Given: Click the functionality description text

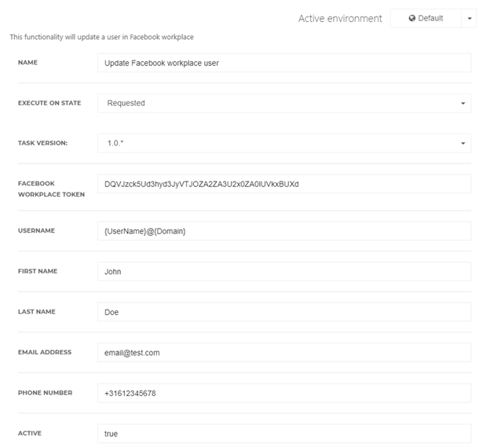Looking at the screenshot, I should 101,37.
